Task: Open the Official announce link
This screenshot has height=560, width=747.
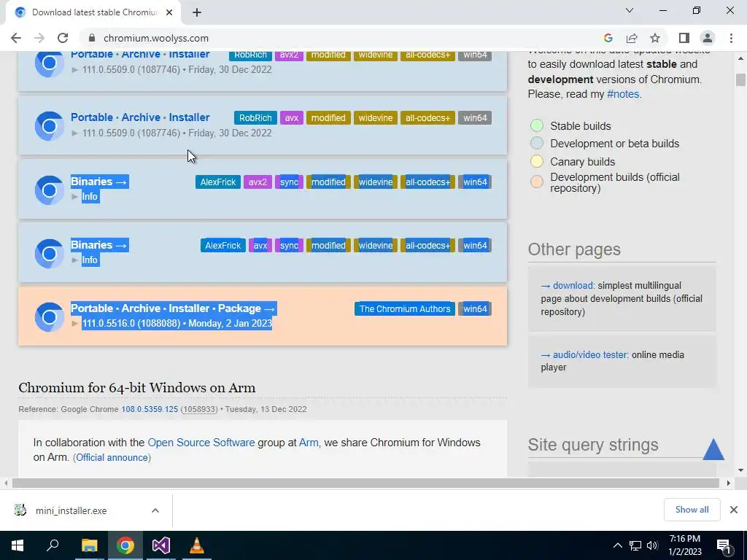Action: (112, 457)
